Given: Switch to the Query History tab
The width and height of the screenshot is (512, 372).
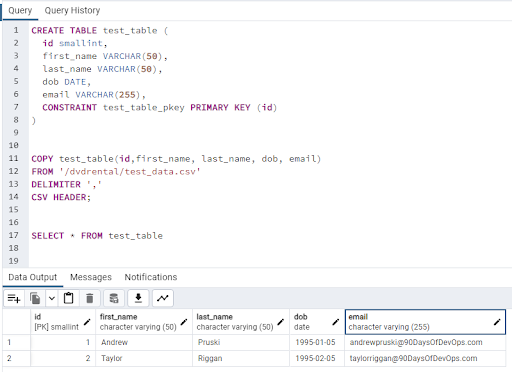Looking at the screenshot, I should click(x=72, y=10).
